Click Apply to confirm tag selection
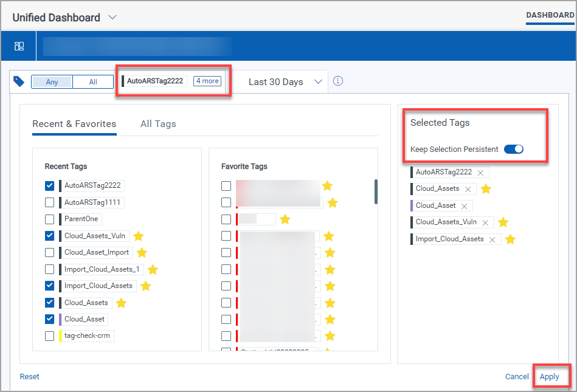577x392 pixels. (549, 377)
